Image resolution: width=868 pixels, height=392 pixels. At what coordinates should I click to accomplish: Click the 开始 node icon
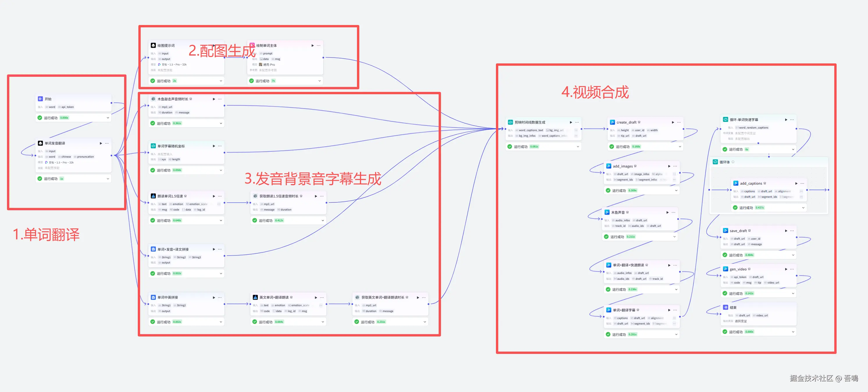pyautogui.click(x=40, y=99)
